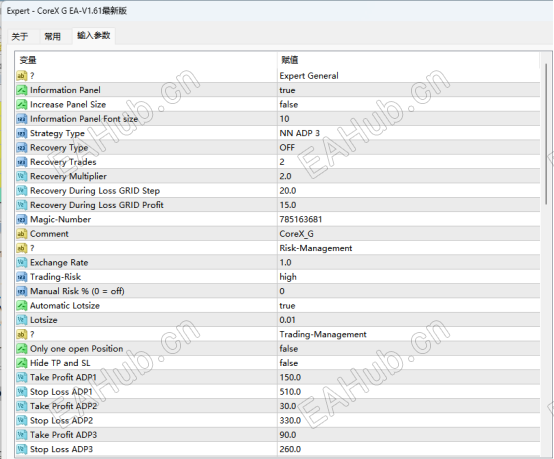Click the icon beside Stop Loss ADP1

(22, 392)
